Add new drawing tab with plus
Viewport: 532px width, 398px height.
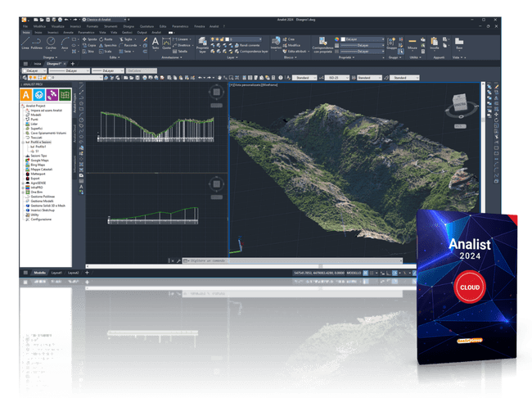[72, 64]
